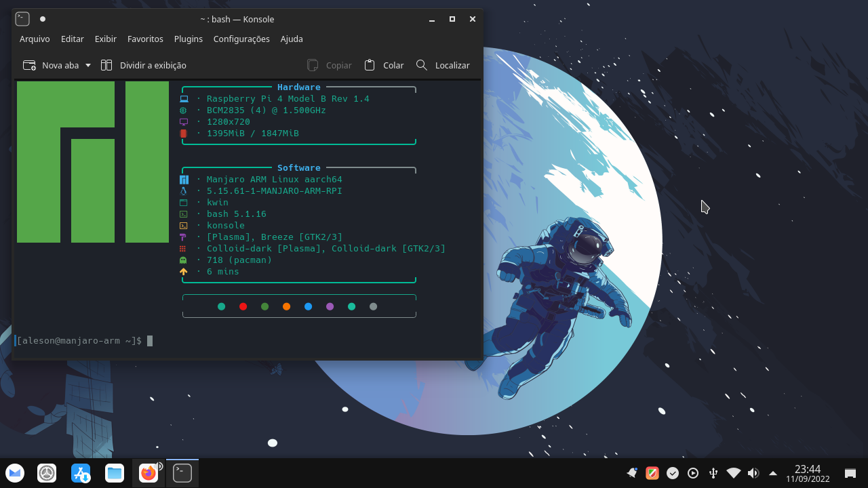
Task: Open the Ajuda menu
Action: 292,39
